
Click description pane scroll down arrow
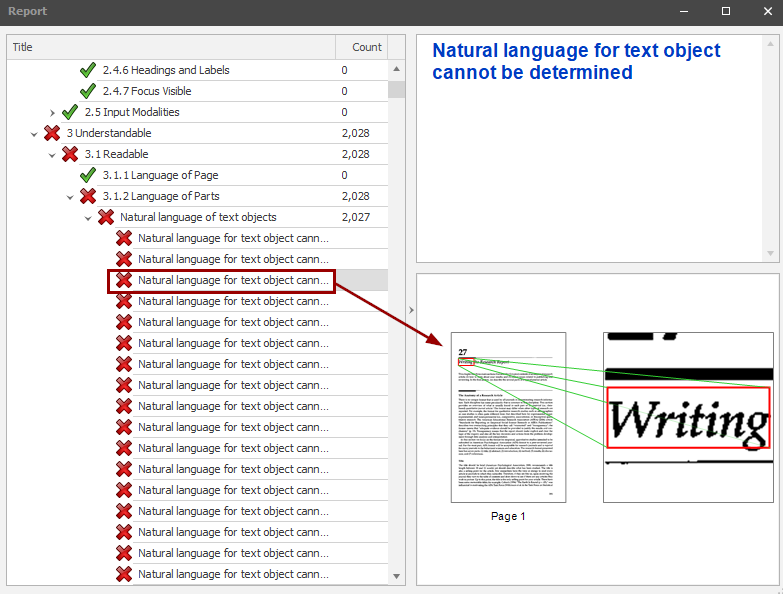click(x=770, y=253)
